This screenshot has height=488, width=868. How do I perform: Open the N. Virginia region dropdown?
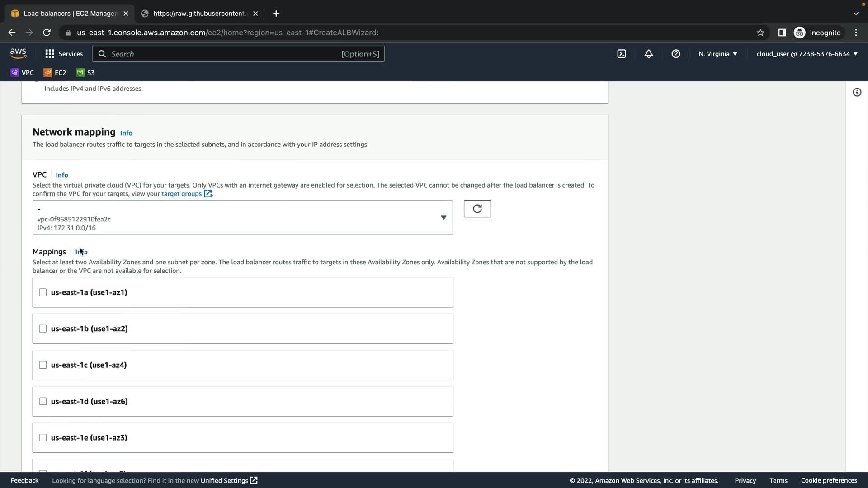click(x=717, y=54)
